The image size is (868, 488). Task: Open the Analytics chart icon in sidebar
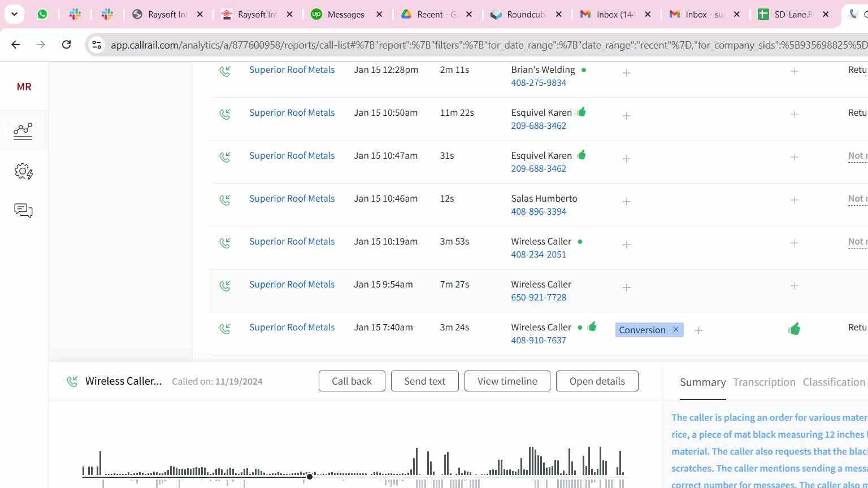coord(23,131)
